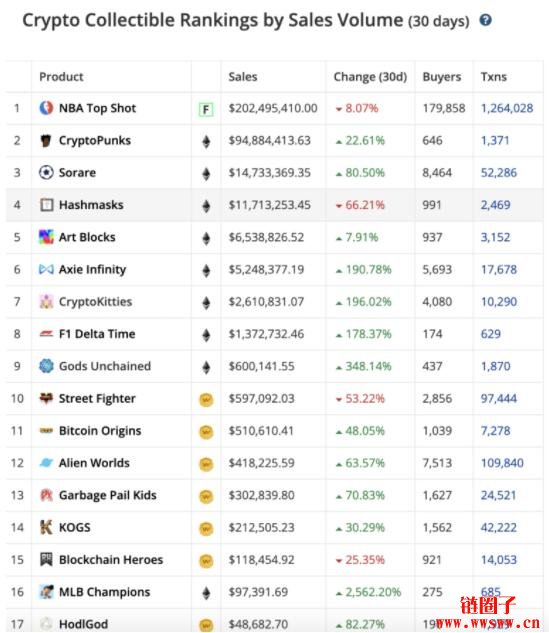This screenshot has height=633, width=549.
Task: Open the 1,371 transactions link for CryptoPunks
Action: [x=495, y=140]
